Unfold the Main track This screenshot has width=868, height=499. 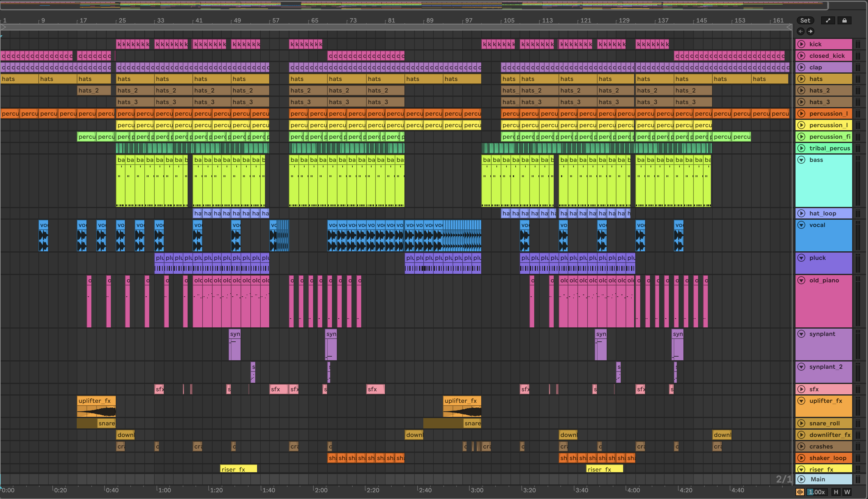[x=802, y=480]
